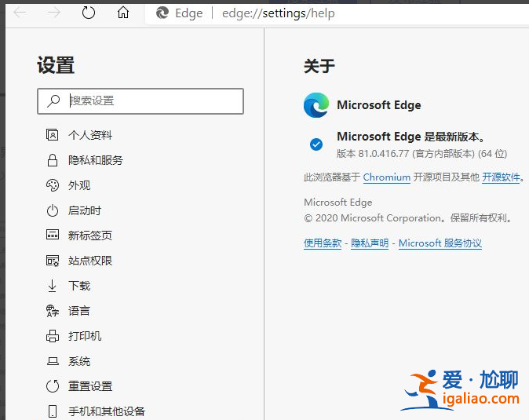529x420 pixels.
Task: Click the browser back arrow
Action: [x=20, y=13]
